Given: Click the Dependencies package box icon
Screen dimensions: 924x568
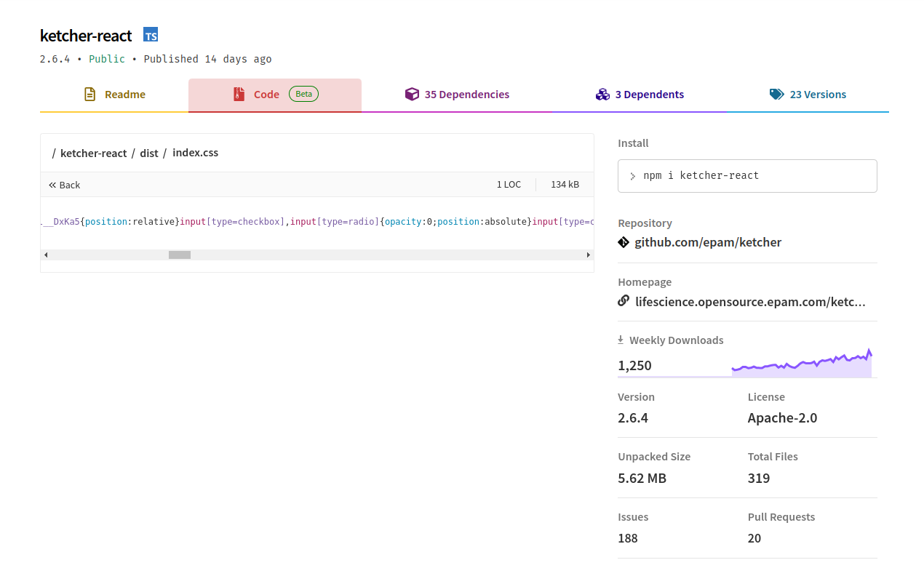Looking at the screenshot, I should click(412, 94).
